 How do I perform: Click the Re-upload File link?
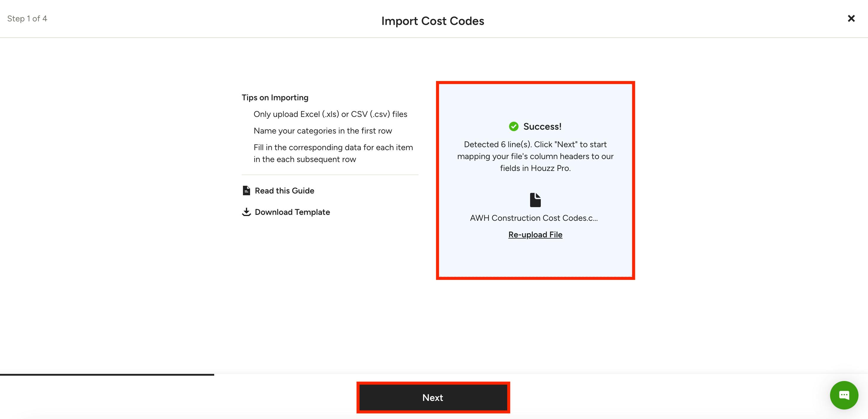[535, 235]
